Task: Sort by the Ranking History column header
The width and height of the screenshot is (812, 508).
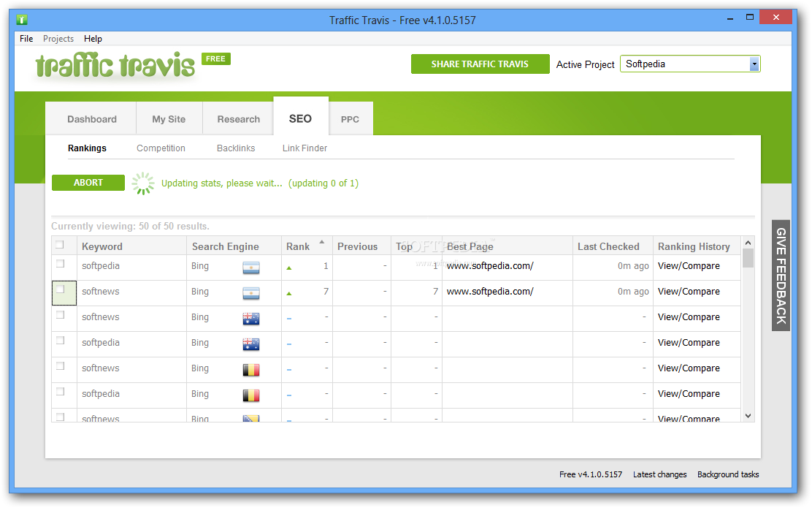Action: click(697, 246)
